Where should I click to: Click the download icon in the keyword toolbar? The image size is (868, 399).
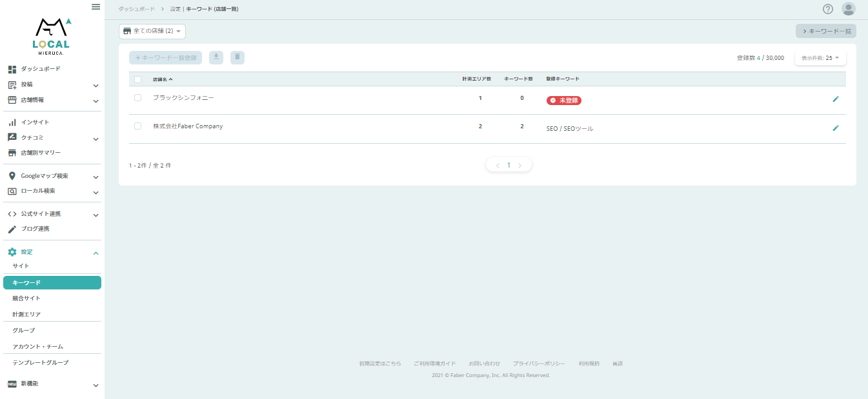(216, 57)
